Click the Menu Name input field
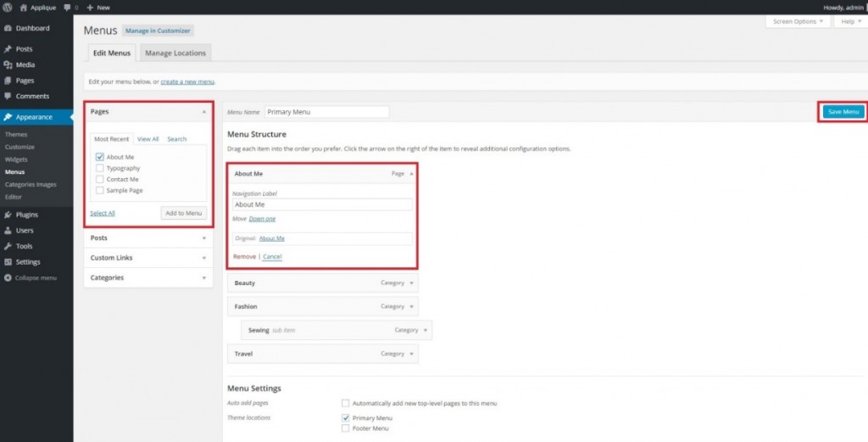Viewport: 868px width, 442px height. [326, 112]
